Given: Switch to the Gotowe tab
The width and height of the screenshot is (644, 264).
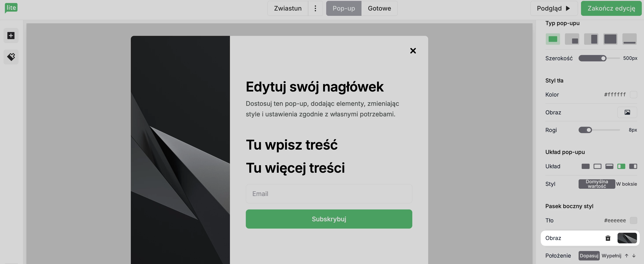Looking at the screenshot, I should click(379, 8).
